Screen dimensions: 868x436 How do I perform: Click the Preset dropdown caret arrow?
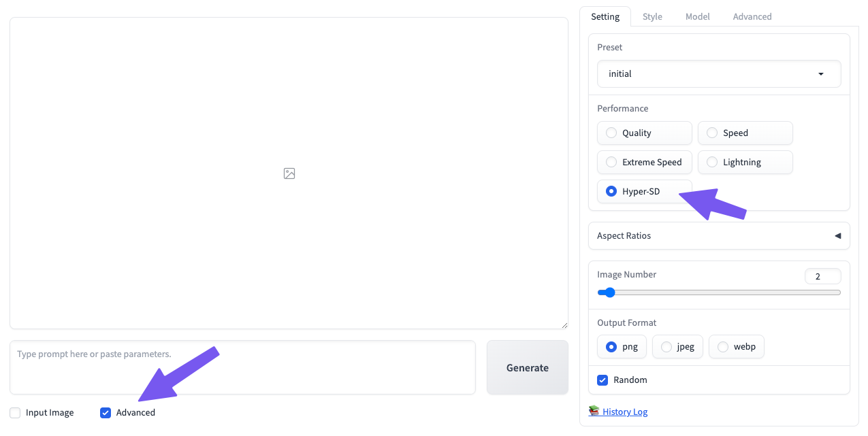coord(821,74)
